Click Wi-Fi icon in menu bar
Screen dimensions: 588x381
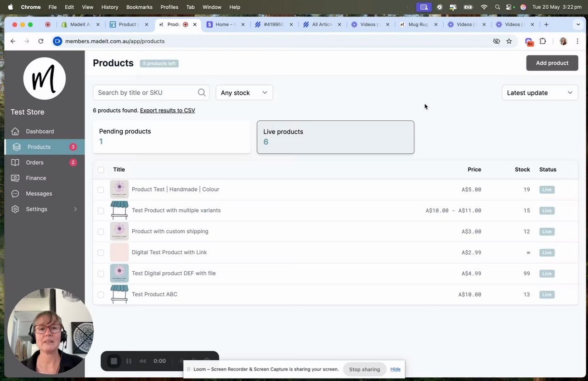pyautogui.click(x=484, y=7)
